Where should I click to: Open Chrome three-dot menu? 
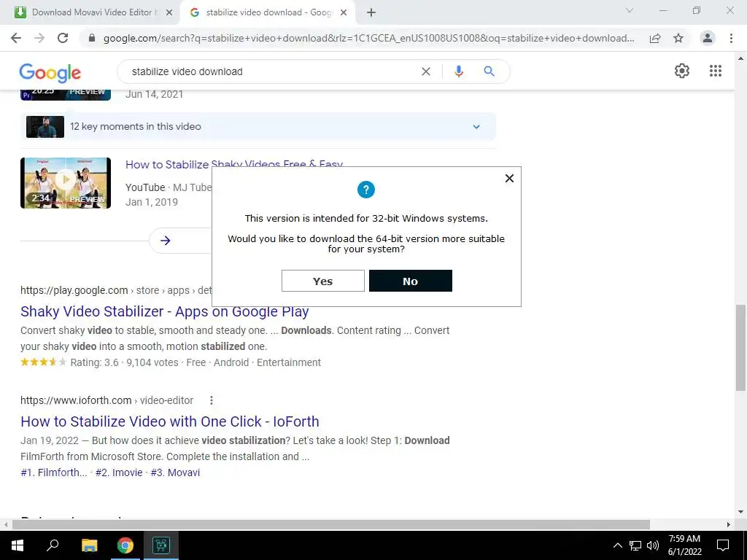(731, 38)
